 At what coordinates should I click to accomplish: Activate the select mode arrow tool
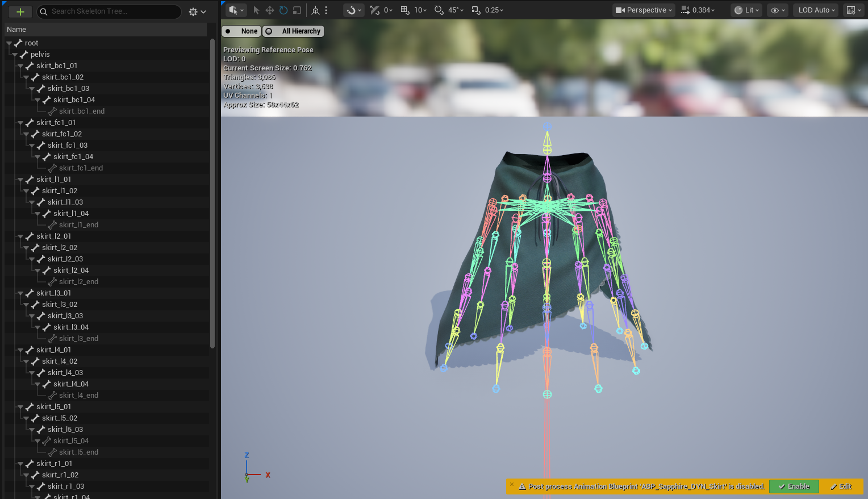pyautogui.click(x=256, y=10)
